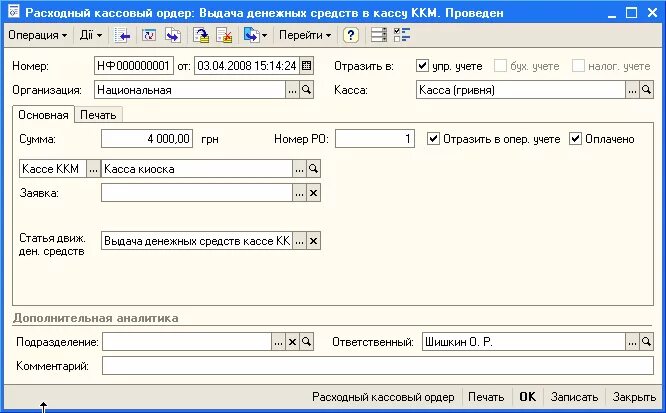Click the OK button
This screenshot has width=666, height=413.
pyautogui.click(x=528, y=397)
